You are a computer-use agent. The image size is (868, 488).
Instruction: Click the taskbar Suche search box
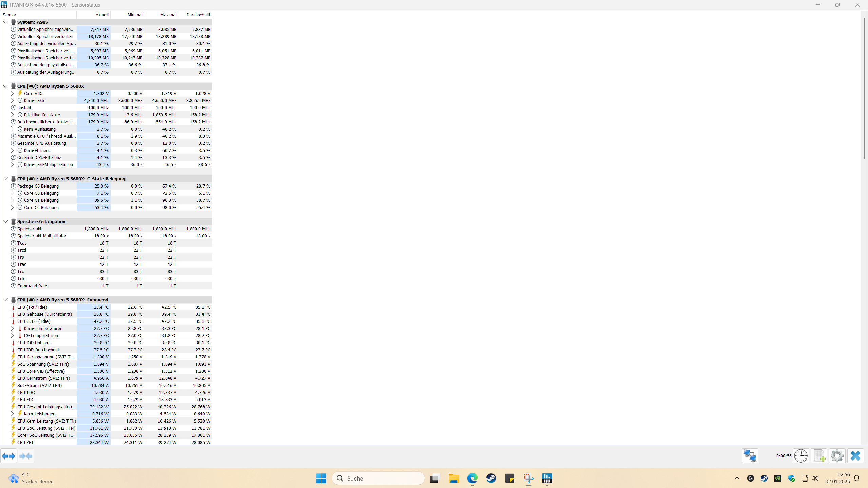tap(378, 478)
